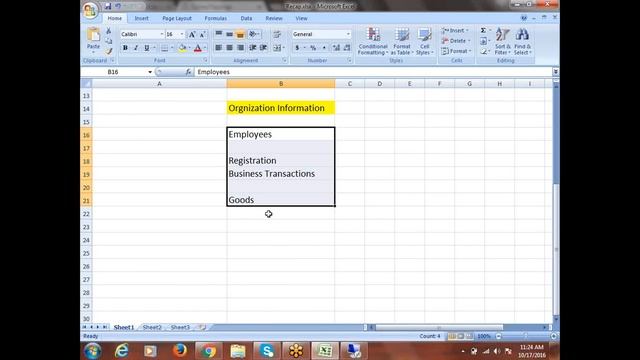Click the Insert Function fx button
The width and height of the screenshot is (640, 360).
(x=188, y=72)
